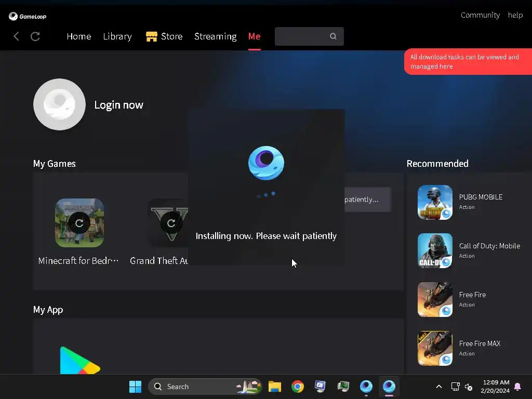Click the Recommended section heading
This screenshot has width=532, height=399.
point(437,164)
